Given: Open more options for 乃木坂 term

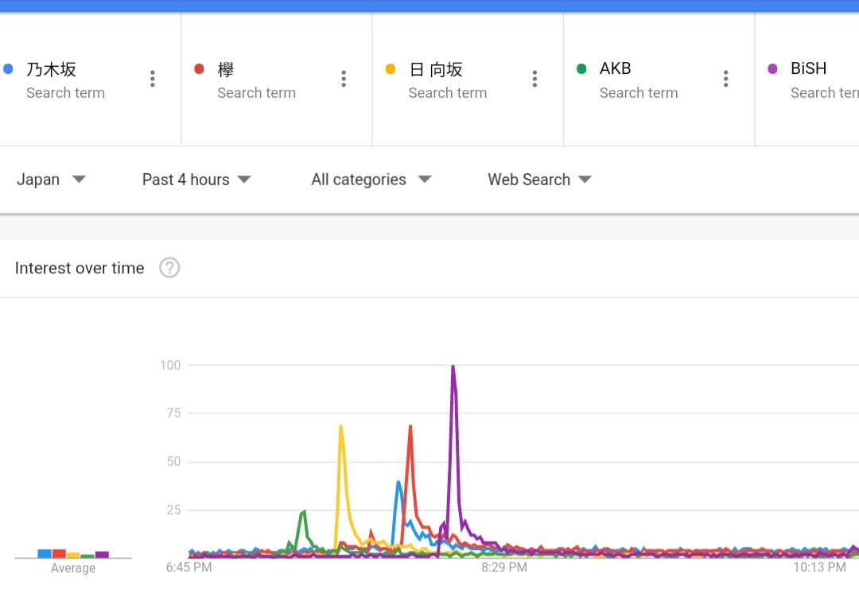Looking at the screenshot, I should [152, 79].
